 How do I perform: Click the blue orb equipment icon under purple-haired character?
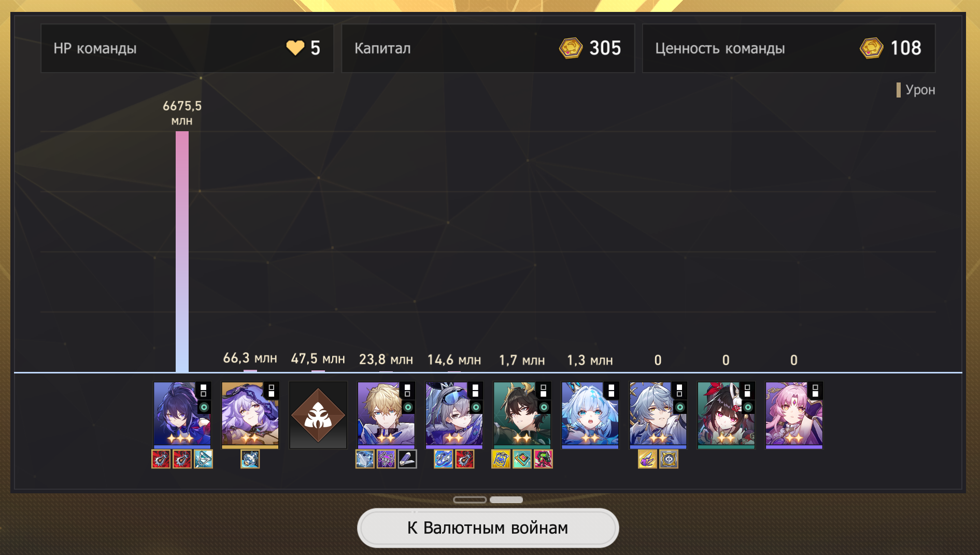250,459
